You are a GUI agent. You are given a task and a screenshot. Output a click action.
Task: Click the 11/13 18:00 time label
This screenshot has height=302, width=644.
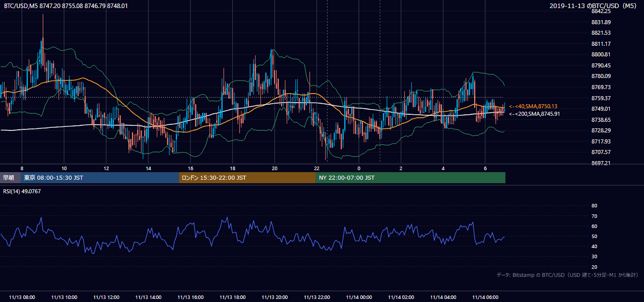(x=232, y=297)
